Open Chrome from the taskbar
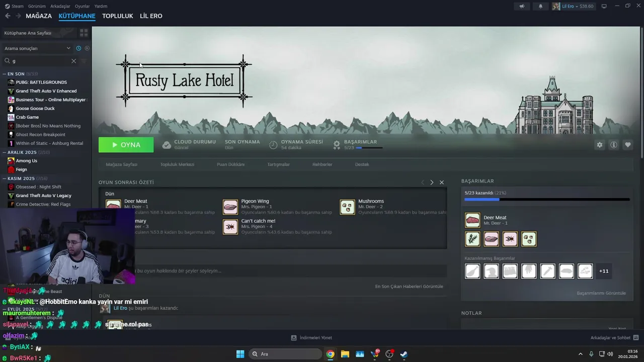Viewport: 644px width, 362px height. coord(330,354)
